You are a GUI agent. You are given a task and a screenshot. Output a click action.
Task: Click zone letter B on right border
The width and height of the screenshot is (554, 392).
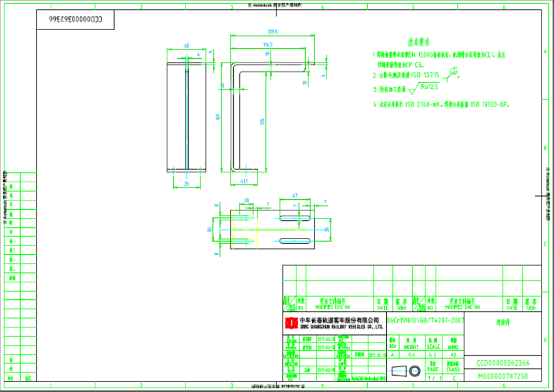[x=545, y=148]
